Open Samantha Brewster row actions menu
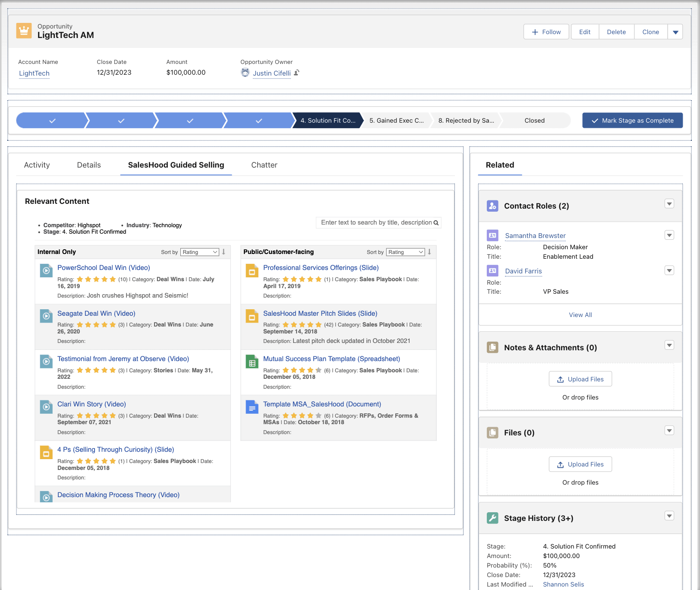This screenshot has width=700, height=590. click(x=669, y=235)
